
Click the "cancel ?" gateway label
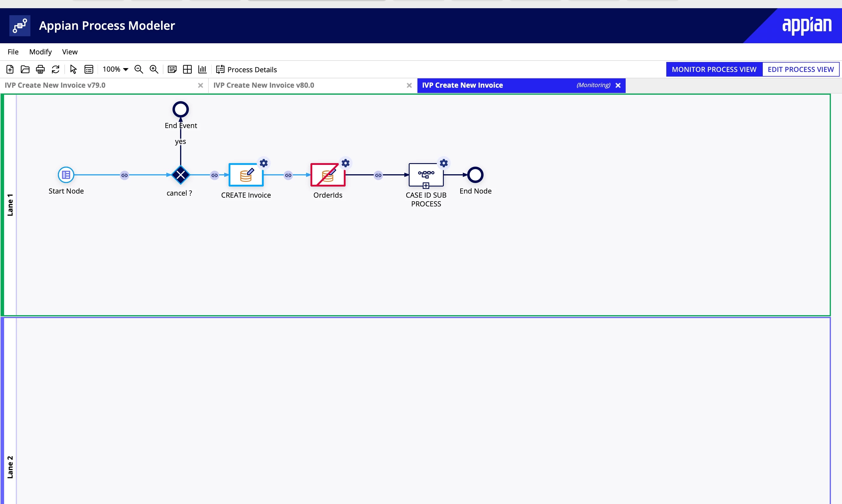[x=179, y=193]
